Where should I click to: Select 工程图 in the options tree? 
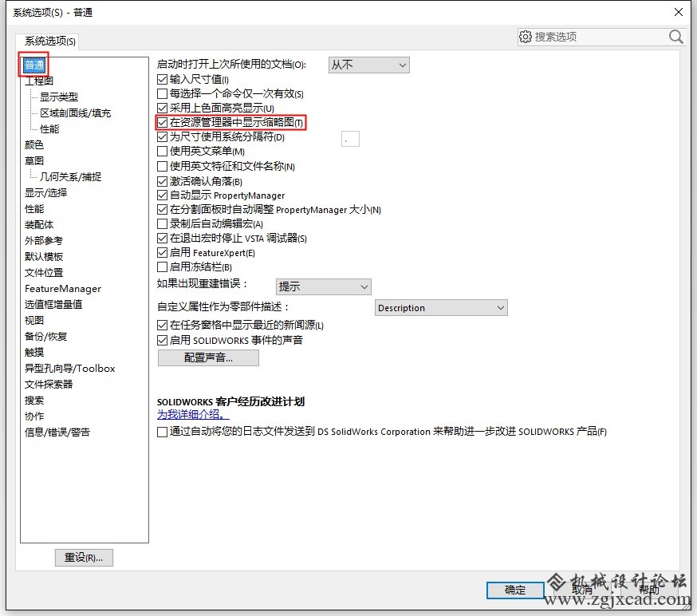pos(39,81)
